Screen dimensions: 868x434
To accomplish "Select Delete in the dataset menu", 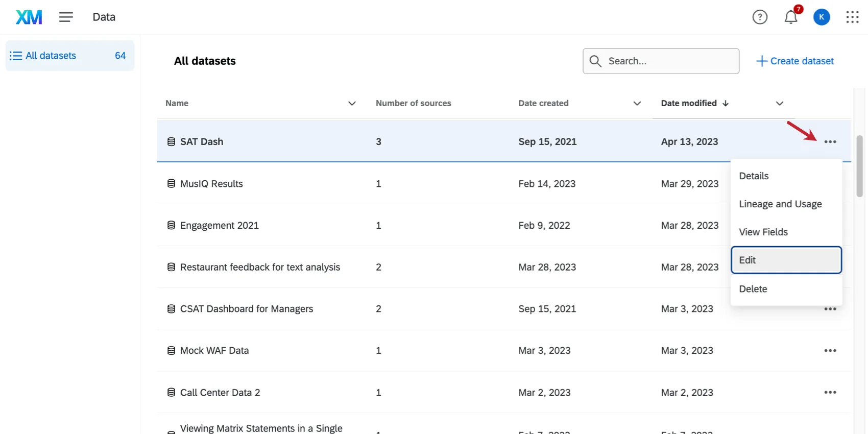I will (753, 289).
